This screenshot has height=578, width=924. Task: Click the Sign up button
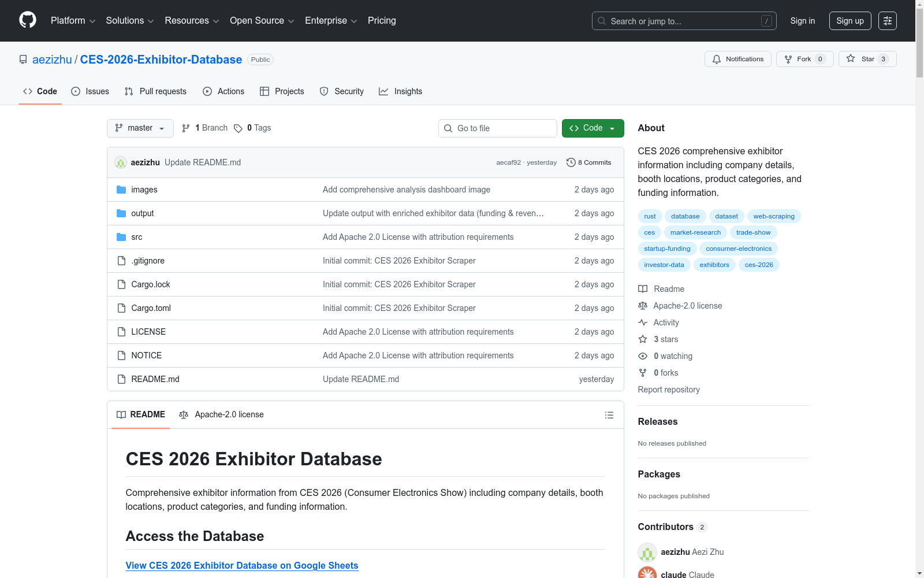point(850,21)
